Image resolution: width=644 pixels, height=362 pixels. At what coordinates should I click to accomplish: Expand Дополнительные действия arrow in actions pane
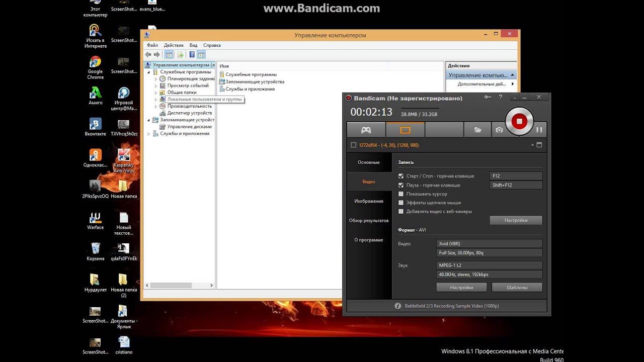click(x=513, y=84)
